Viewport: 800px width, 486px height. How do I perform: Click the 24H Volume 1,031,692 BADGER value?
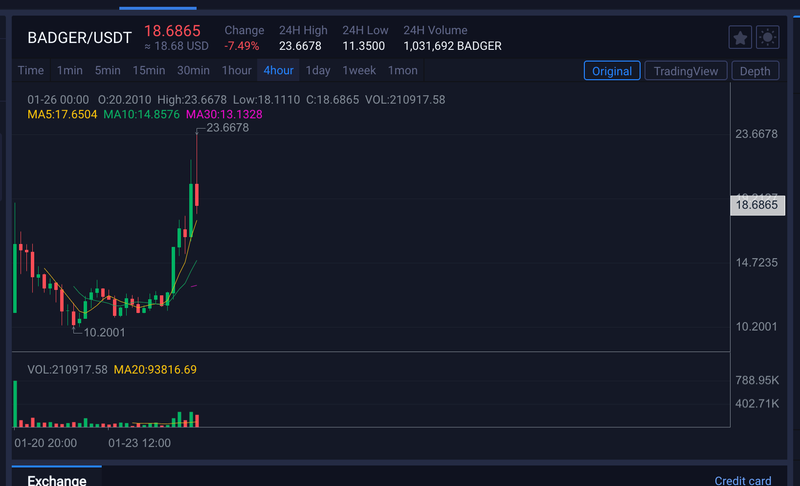tap(452, 46)
